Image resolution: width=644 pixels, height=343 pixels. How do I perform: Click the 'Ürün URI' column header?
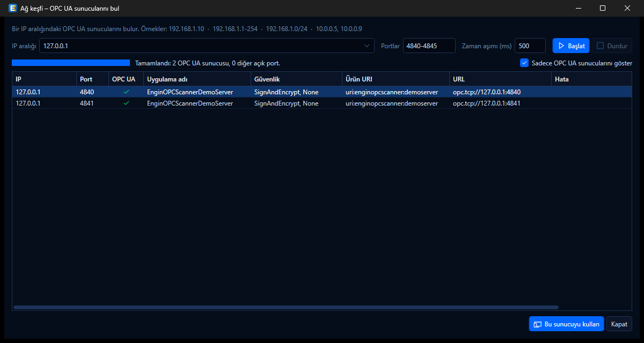click(396, 79)
